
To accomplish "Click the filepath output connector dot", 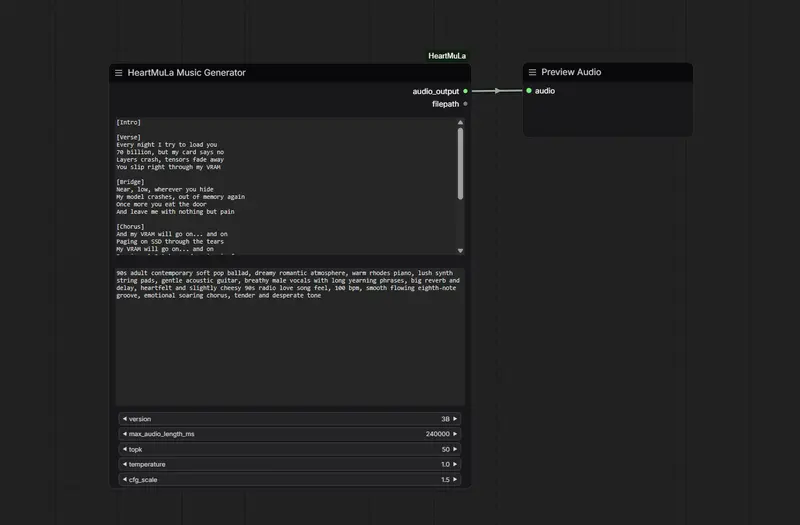I will (x=465, y=104).
